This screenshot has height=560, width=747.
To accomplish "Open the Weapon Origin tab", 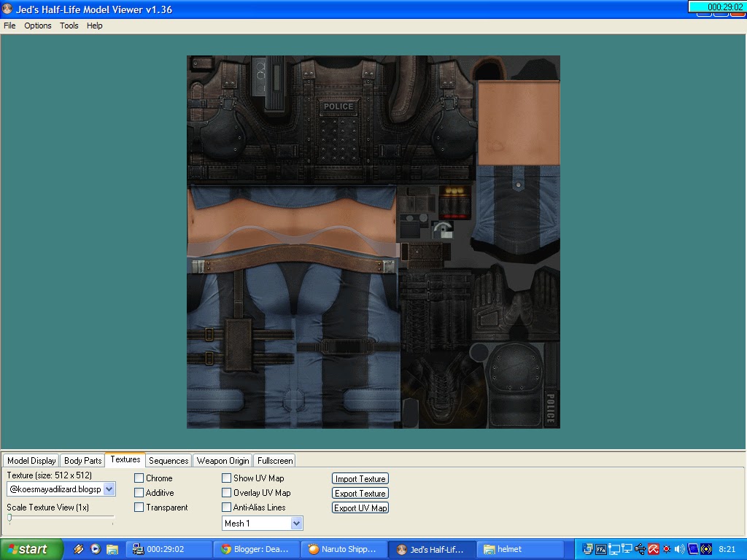I will 223,461.
